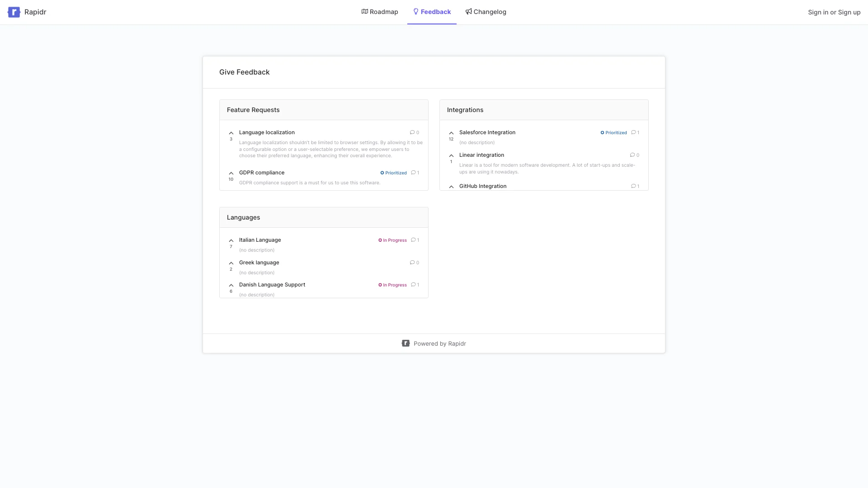Upvote the Greek language suggestion
The height and width of the screenshot is (488, 868).
coord(231,263)
